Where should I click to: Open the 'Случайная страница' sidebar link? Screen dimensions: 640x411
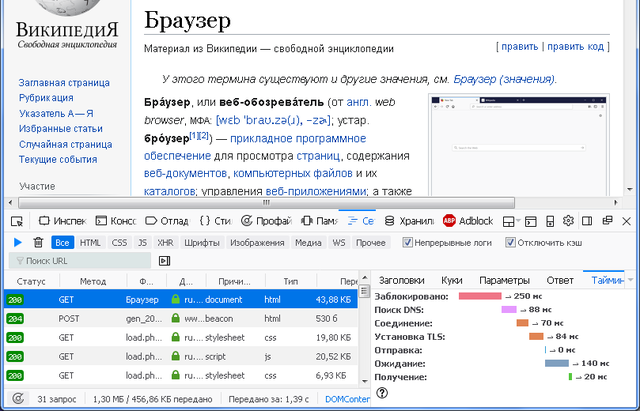point(65,144)
